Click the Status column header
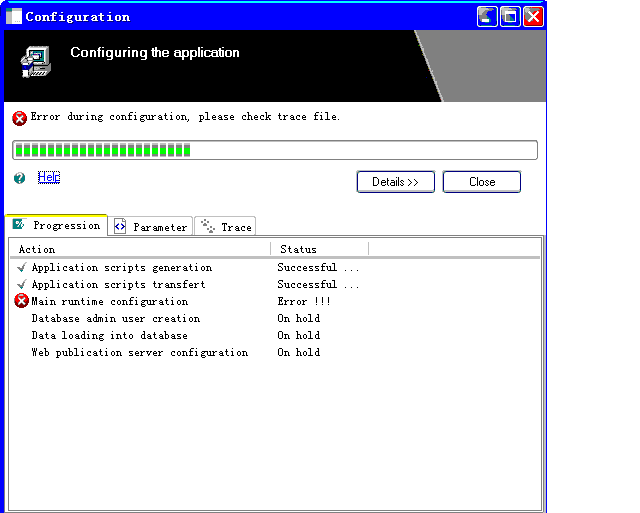The image size is (640, 513). pyautogui.click(x=319, y=249)
